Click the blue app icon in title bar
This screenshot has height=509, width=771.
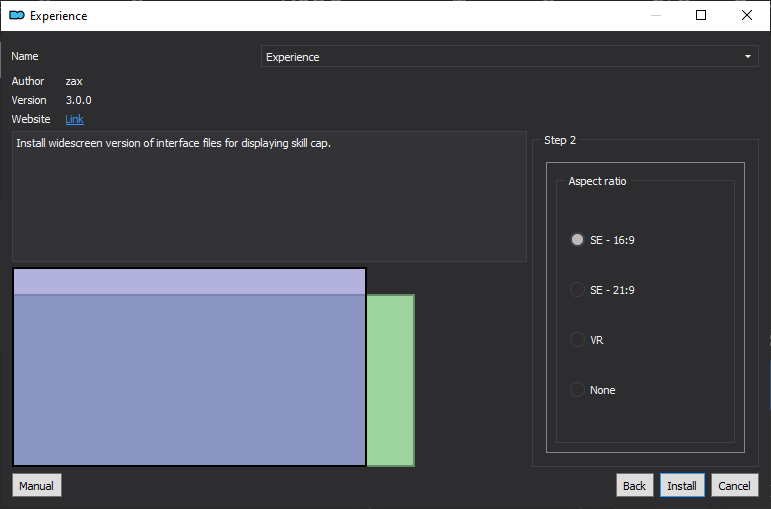(17, 16)
